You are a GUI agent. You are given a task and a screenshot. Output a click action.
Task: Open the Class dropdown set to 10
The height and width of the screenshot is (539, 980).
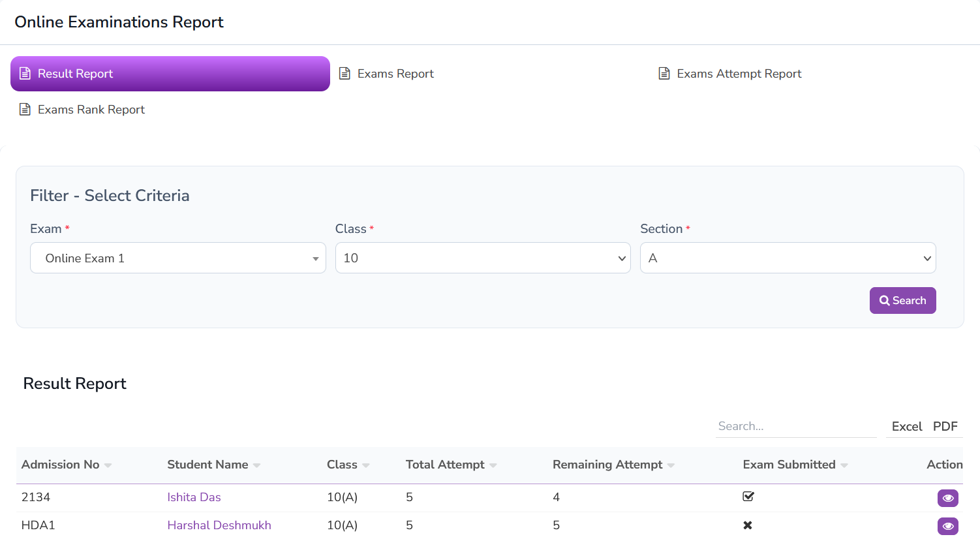pyautogui.click(x=483, y=258)
